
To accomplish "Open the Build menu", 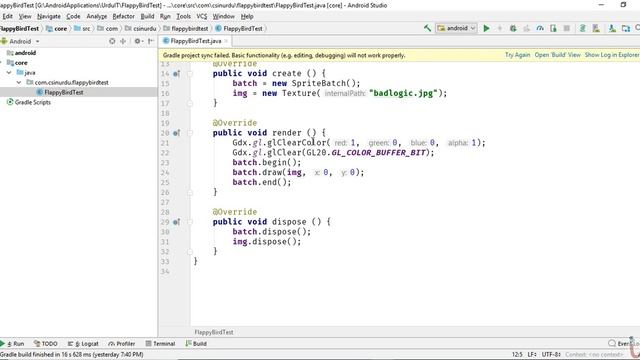I will [147, 16].
